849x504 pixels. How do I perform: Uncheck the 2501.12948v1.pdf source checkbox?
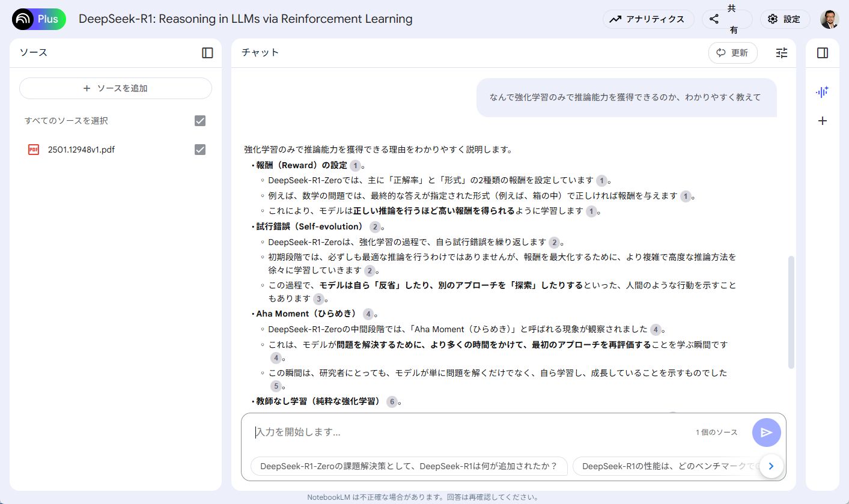tap(199, 149)
